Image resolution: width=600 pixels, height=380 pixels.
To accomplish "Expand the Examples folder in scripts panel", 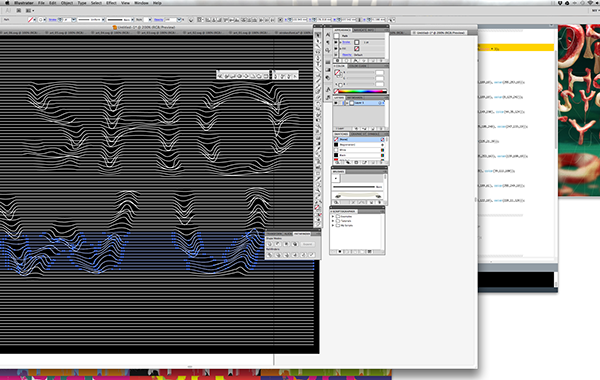I will pyautogui.click(x=333, y=217).
